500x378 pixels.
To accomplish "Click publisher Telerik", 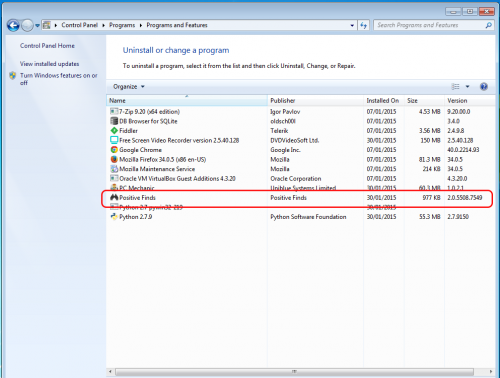I will click(x=279, y=131).
